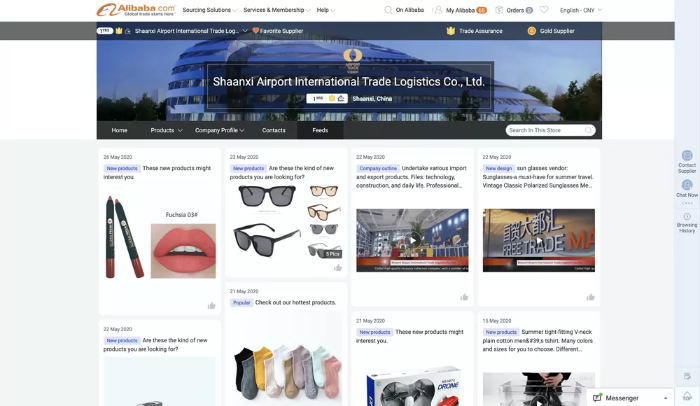Click the edit note icon above TOP
Image resolution: width=700 pixels, height=406 pixels.
(687, 377)
